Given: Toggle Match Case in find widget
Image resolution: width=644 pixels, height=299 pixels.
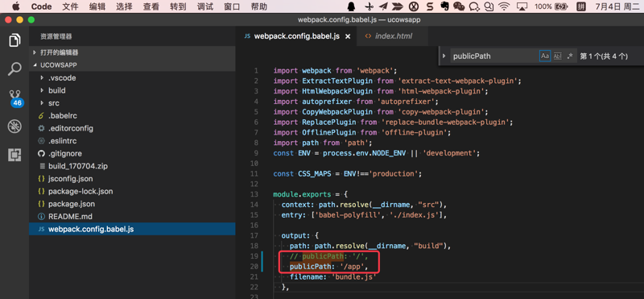Looking at the screenshot, I should point(545,56).
